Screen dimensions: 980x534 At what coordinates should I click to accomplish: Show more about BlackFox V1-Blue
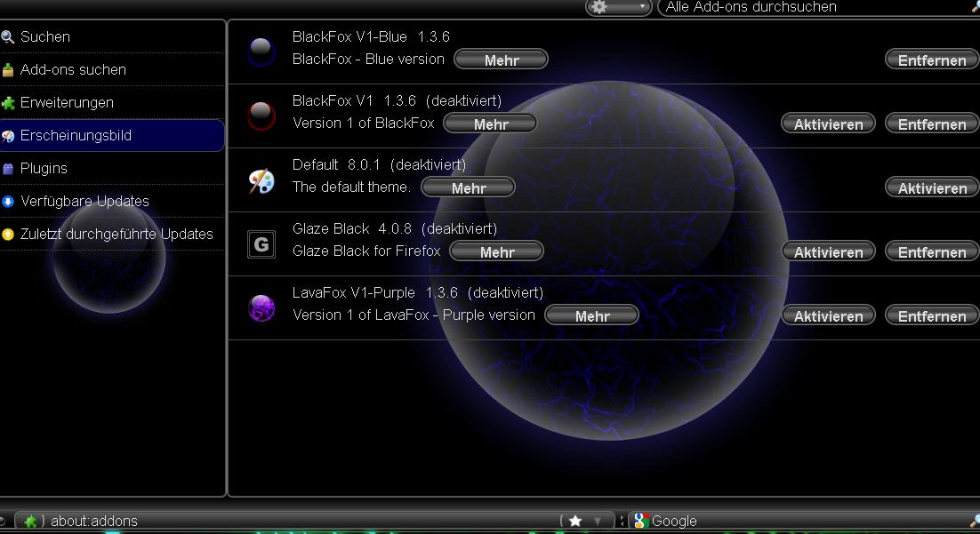pyautogui.click(x=502, y=60)
